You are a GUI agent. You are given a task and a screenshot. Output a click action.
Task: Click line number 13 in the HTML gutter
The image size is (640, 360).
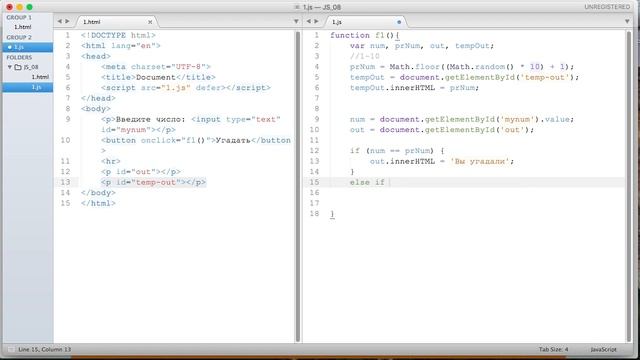(x=65, y=182)
